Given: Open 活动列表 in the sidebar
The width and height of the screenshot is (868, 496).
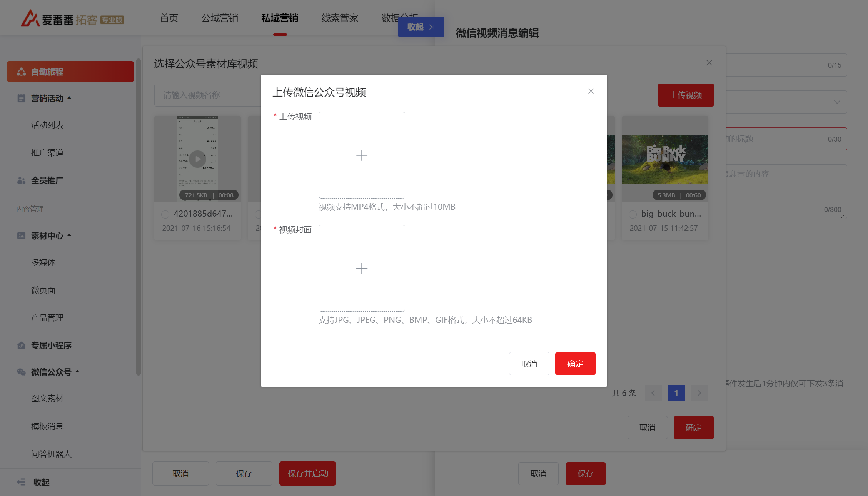Looking at the screenshot, I should (47, 125).
